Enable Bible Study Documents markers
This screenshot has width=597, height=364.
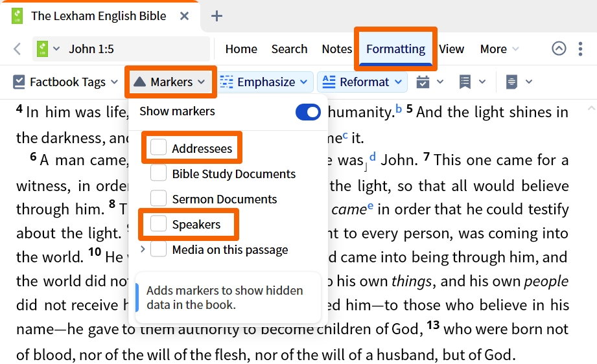[158, 173]
